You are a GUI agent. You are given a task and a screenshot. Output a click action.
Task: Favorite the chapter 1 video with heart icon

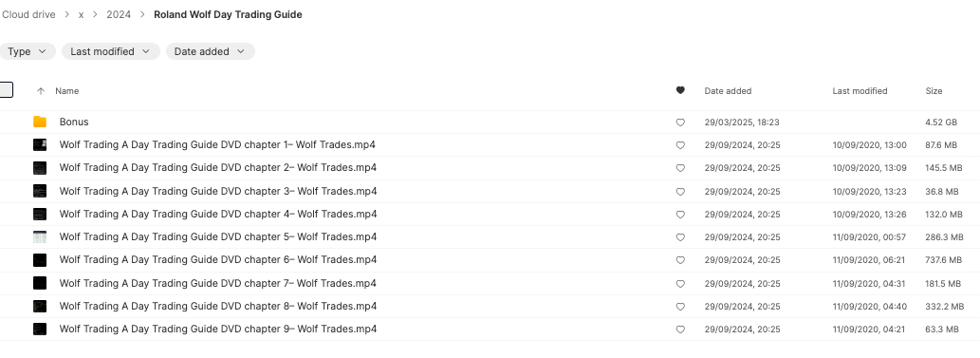pos(680,145)
